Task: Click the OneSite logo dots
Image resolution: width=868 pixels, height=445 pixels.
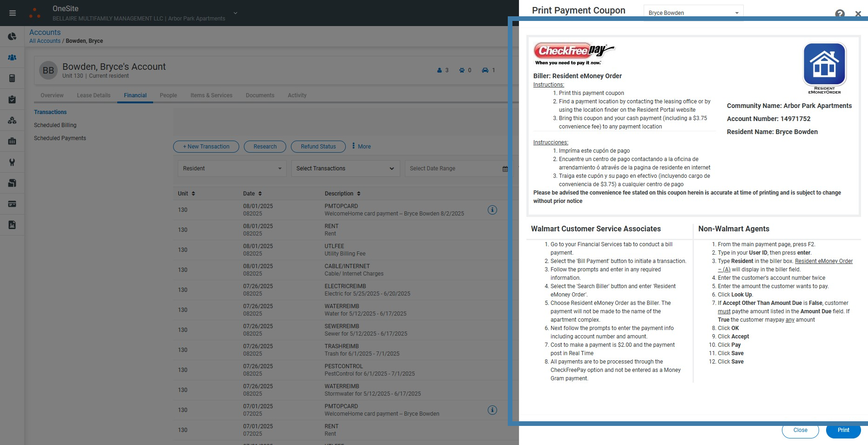Action: (35, 13)
